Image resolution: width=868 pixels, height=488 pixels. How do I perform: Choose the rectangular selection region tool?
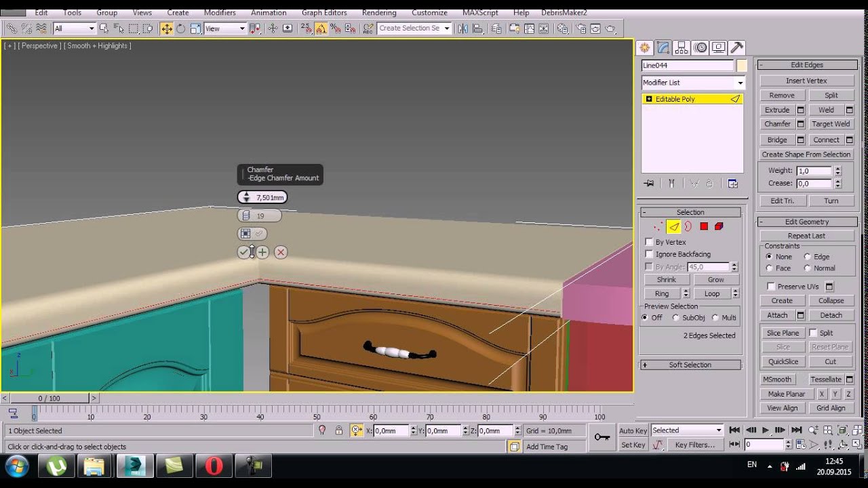[x=134, y=28]
